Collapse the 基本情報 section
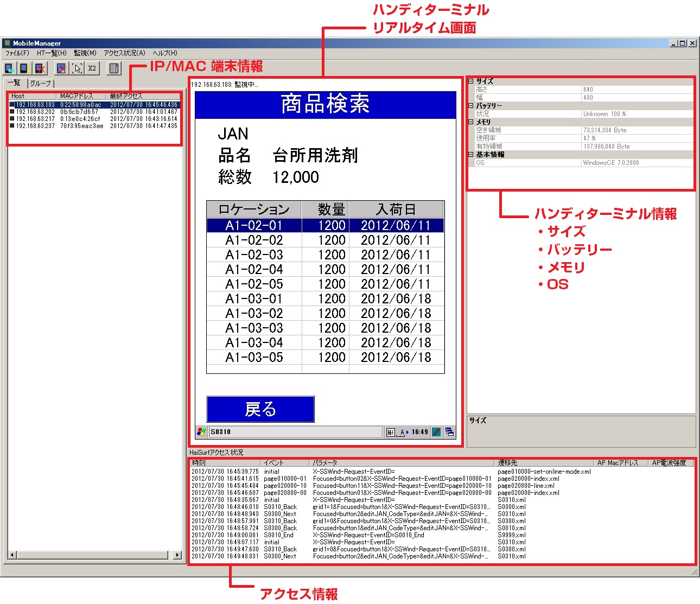The height and width of the screenshot is (604, 700). point(470,155)
